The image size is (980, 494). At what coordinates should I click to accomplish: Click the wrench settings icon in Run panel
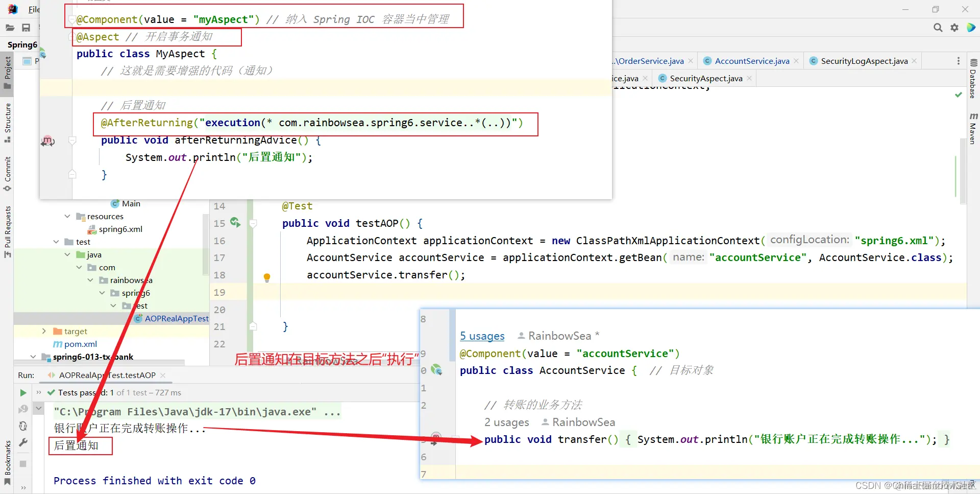click(23, 442)
